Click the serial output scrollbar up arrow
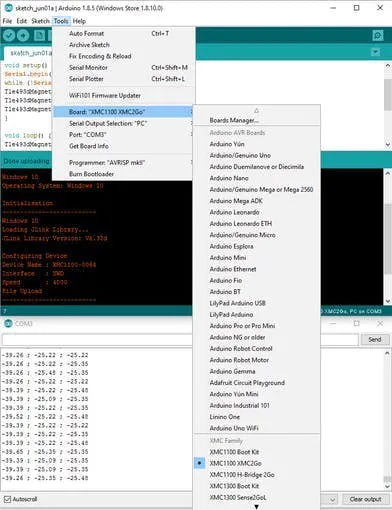This screenshot has height=510, width=392. (387, 353)
